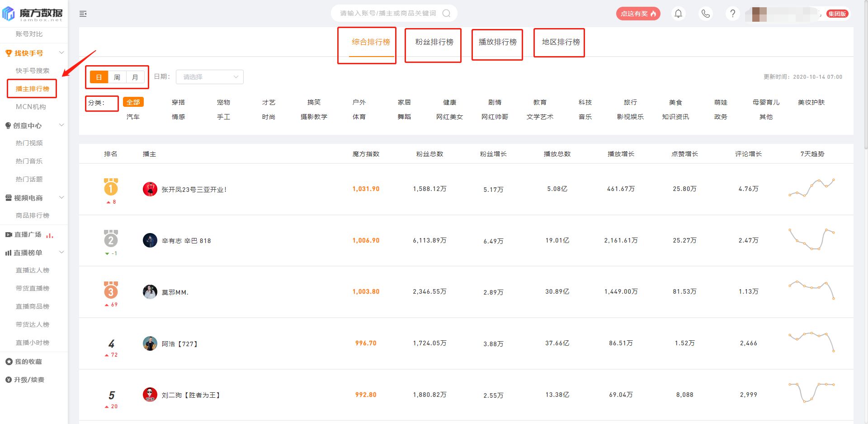This screenshot has height=424, width=868.
Task: View 7-day trend chart for 莫邪MM
Action: coord(812,290)
